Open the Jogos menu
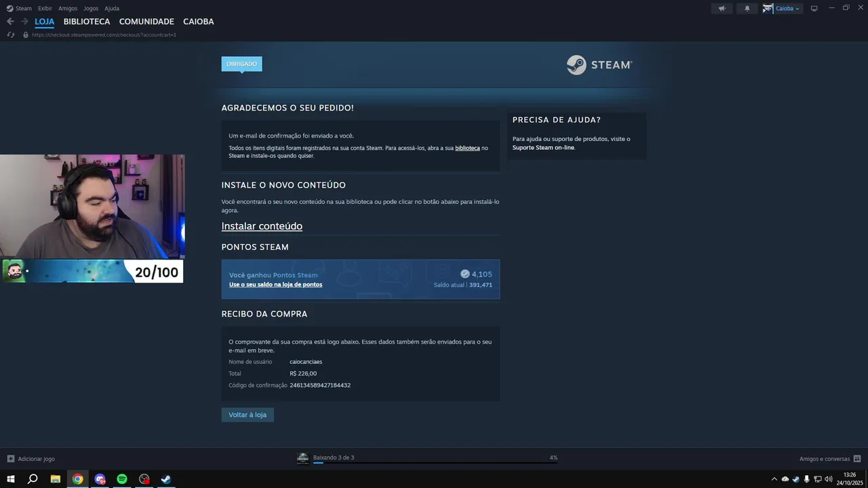The width and height of the screenshot is (868, 488). (91, 8)
